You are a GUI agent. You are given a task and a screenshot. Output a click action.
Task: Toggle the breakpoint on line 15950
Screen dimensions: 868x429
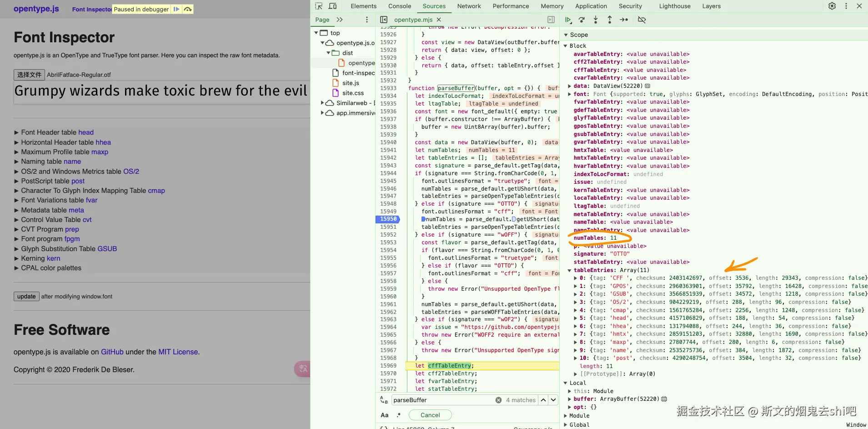click(388, 219)
